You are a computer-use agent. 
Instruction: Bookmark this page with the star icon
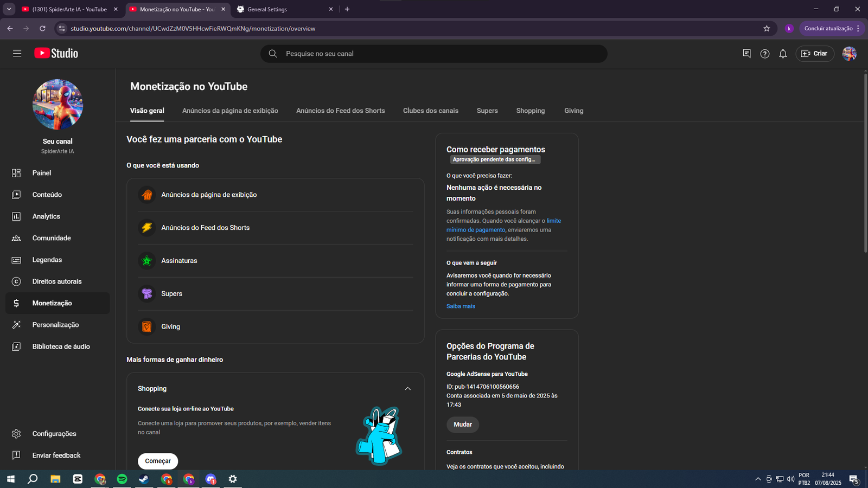pyautogui.click(x=767, y=29)
